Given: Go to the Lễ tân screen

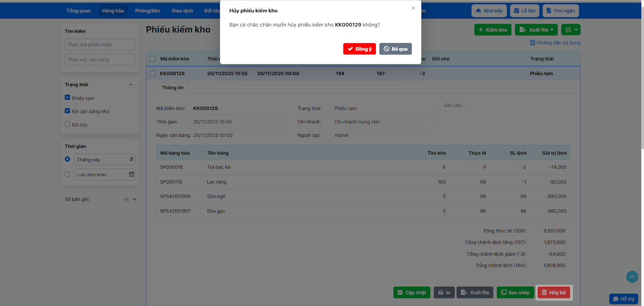Looking at the screenshot, I should click(x=525, y=11).
